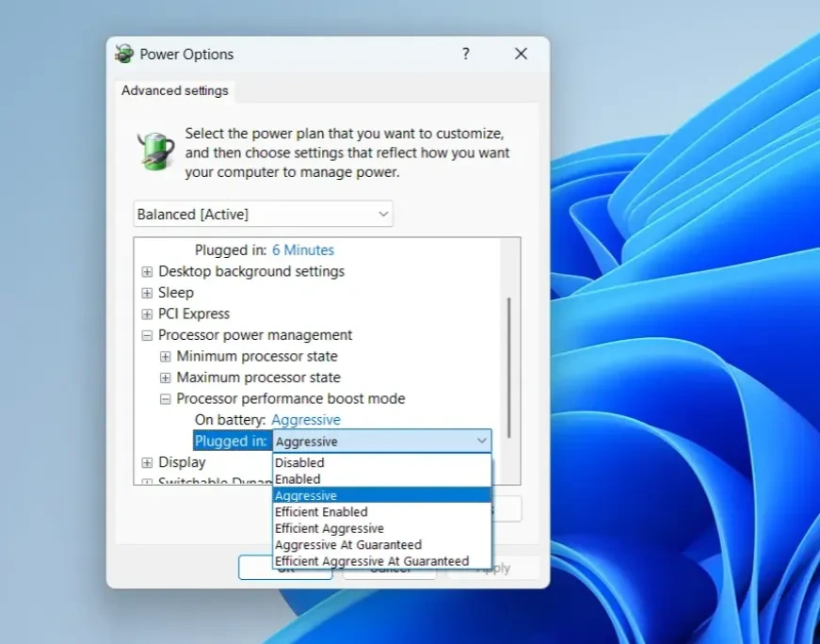Click the On battery Aggressive value
The height and width of the screenshot is (644, 820).
(306, 420)
